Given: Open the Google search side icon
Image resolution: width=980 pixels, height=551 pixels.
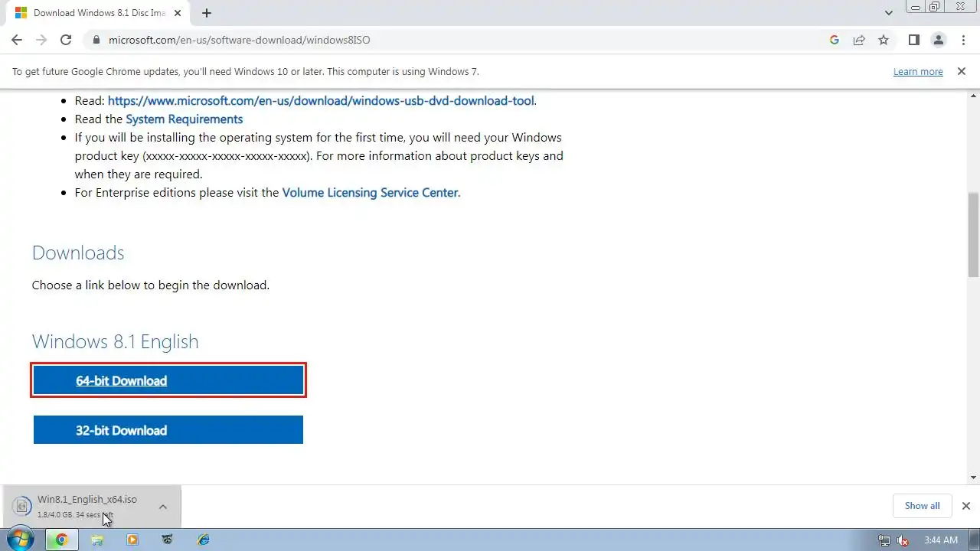Looking at the screenshot, I should (x=835, y=40).
